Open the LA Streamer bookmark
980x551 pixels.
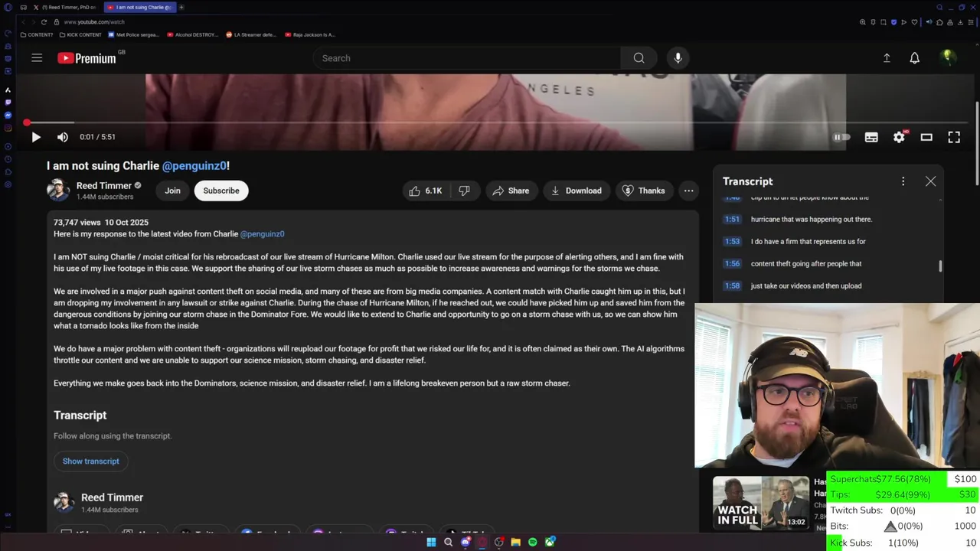[x=251, y=34]
